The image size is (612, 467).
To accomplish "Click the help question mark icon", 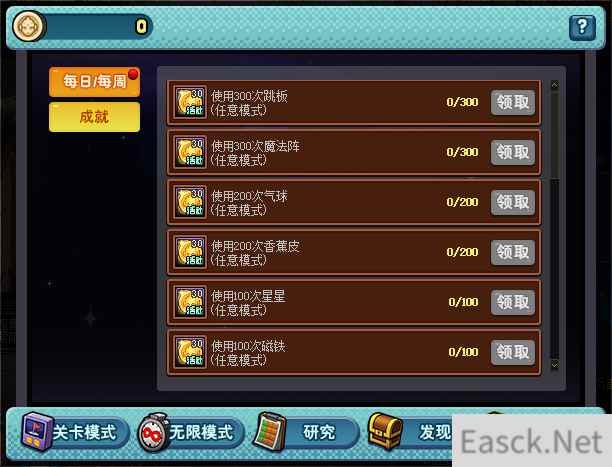I will click(582, 27).
